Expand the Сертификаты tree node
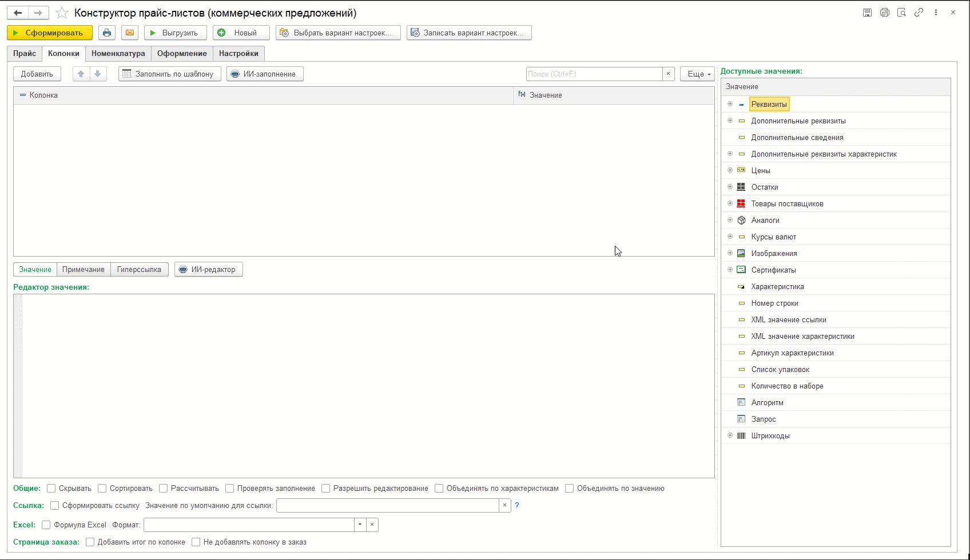The width and height of the screenshot is (970, 560). click(x=730, y=270)
